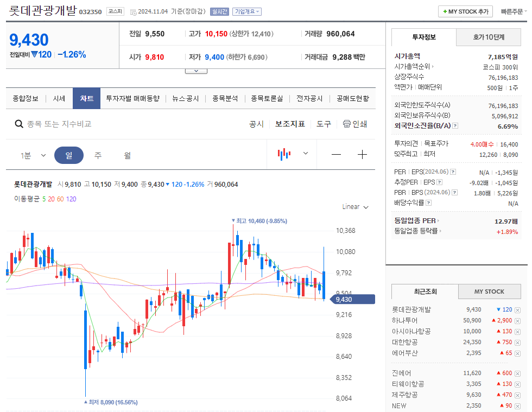Expand the 기업개요 dropdown
This screenshot has height=412, width=532.
pyautogui.click(x=247, y=11)
